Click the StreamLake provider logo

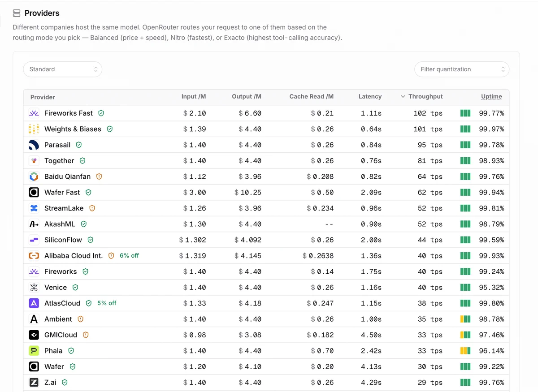coord(34,208)
